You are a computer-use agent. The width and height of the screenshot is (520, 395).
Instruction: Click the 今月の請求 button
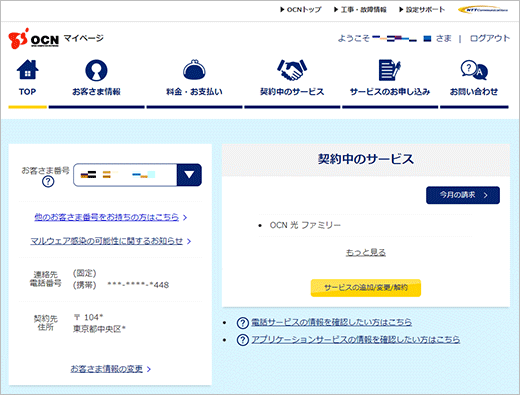pyautogui.click(x=463, y=195)
